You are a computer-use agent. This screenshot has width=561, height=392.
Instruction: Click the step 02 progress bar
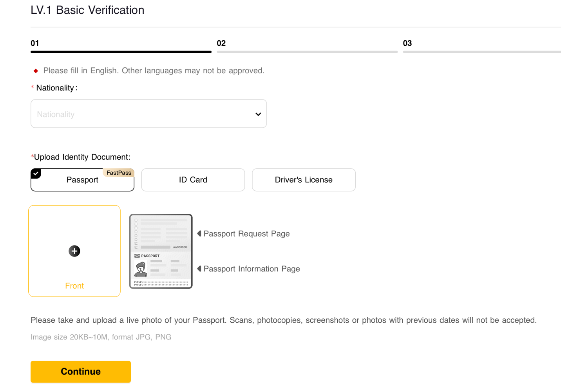point(307,52)
